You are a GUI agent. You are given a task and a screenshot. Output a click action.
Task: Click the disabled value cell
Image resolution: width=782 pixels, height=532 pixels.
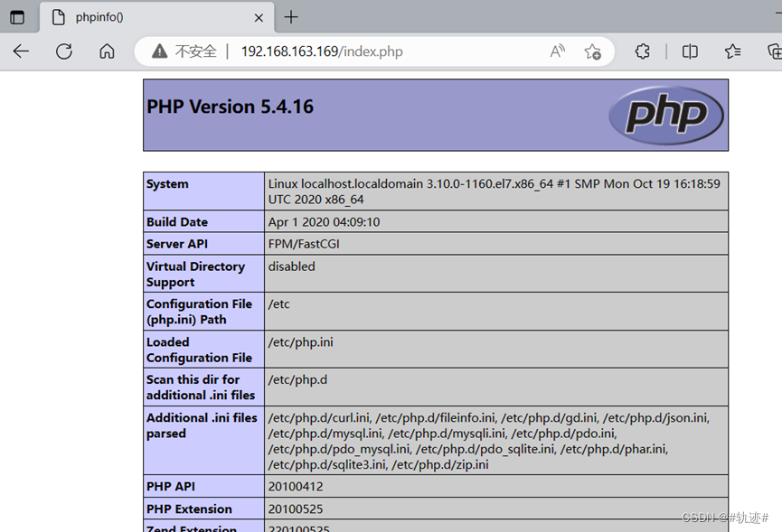point(496,274)
